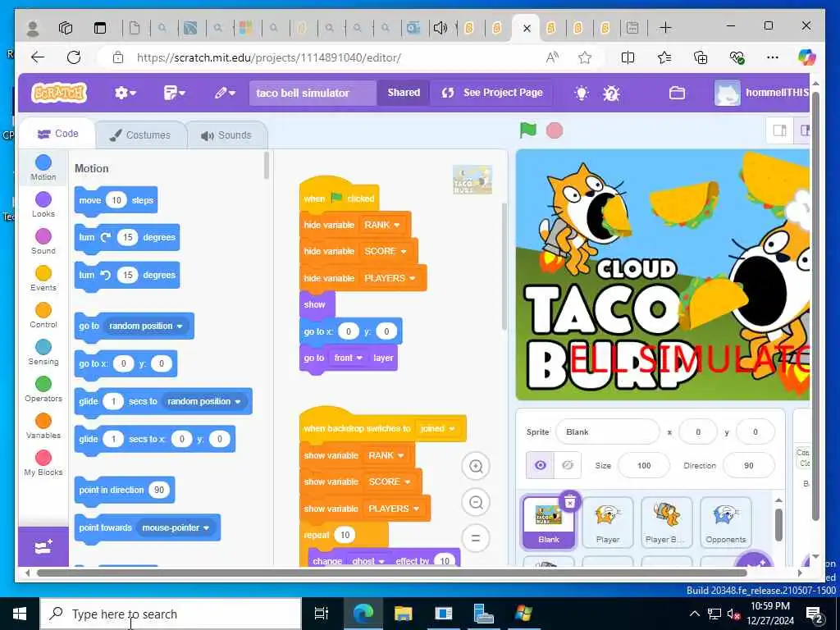Click the sprite Size field

(643, 466)
